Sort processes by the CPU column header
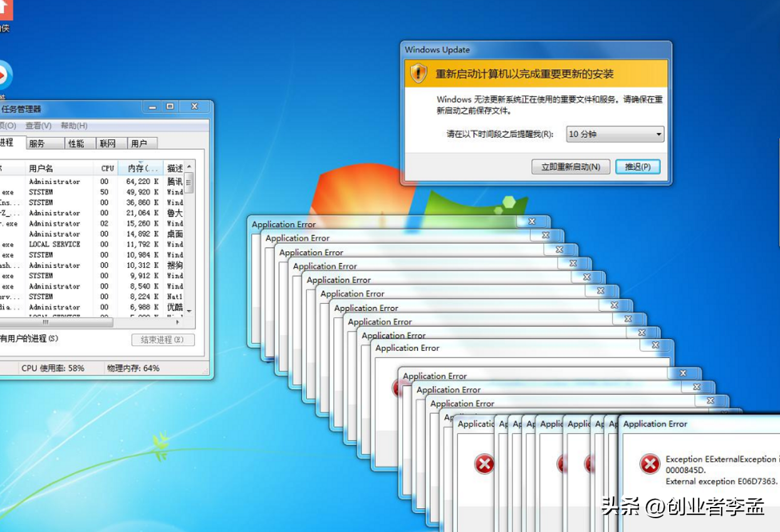 (x=107, y=168)
